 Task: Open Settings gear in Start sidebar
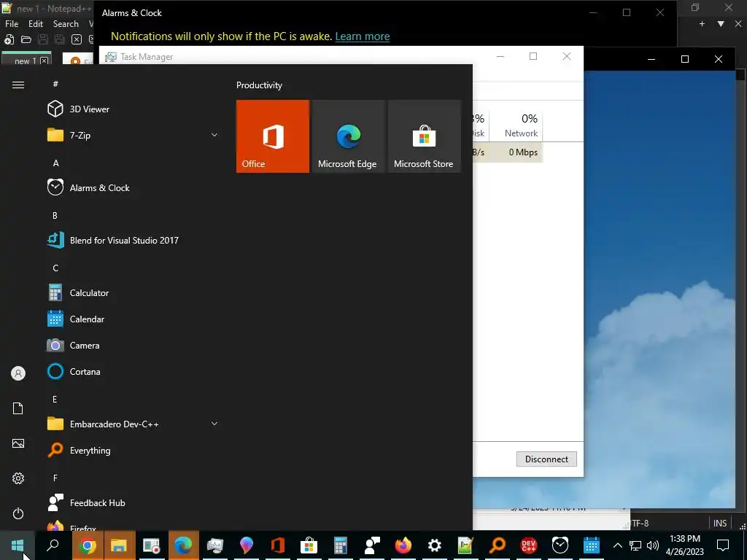18,478
